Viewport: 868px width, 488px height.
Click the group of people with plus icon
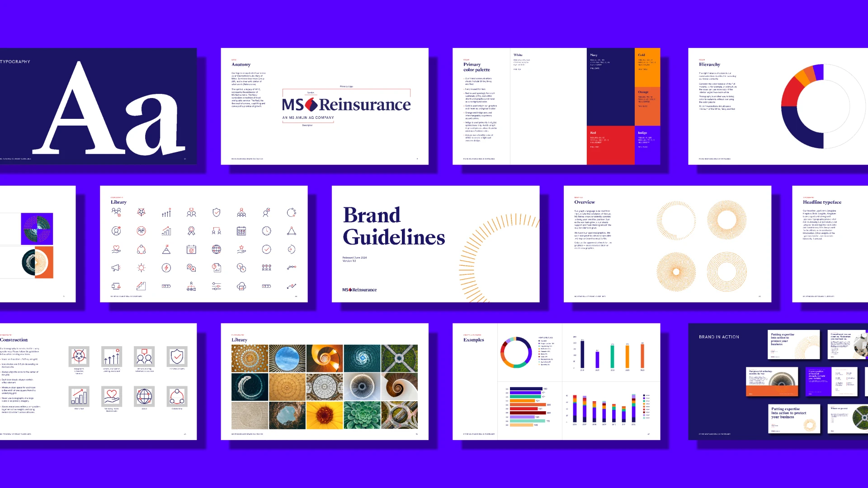116,212
